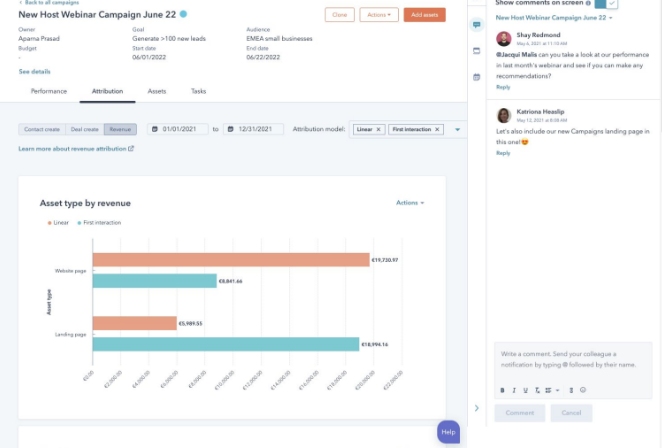This screenshot has width=662, height=448.
Task: Click the Clone button
Action: point(339,15)
